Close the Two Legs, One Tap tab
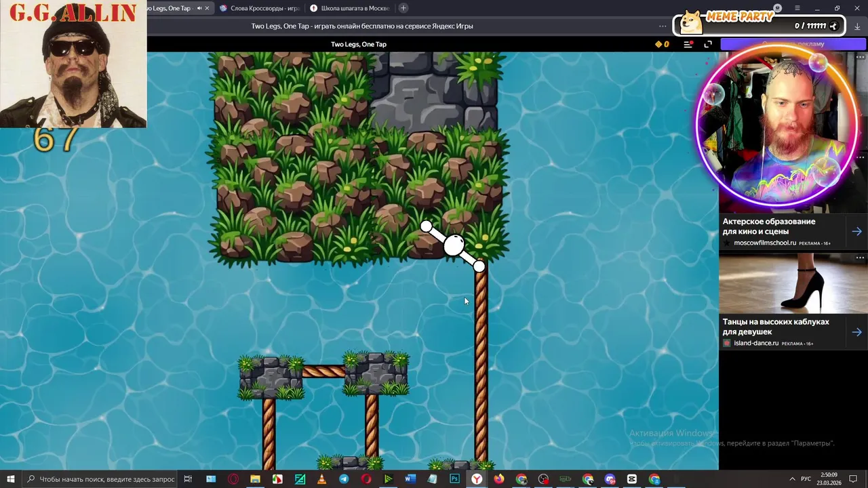 (207, 8)
